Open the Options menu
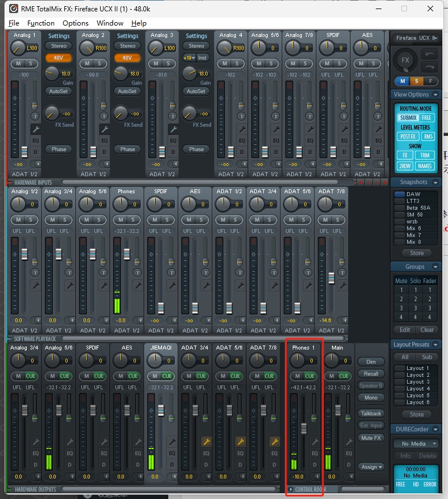Screen dimensions: 448x499 pos(76,23)
